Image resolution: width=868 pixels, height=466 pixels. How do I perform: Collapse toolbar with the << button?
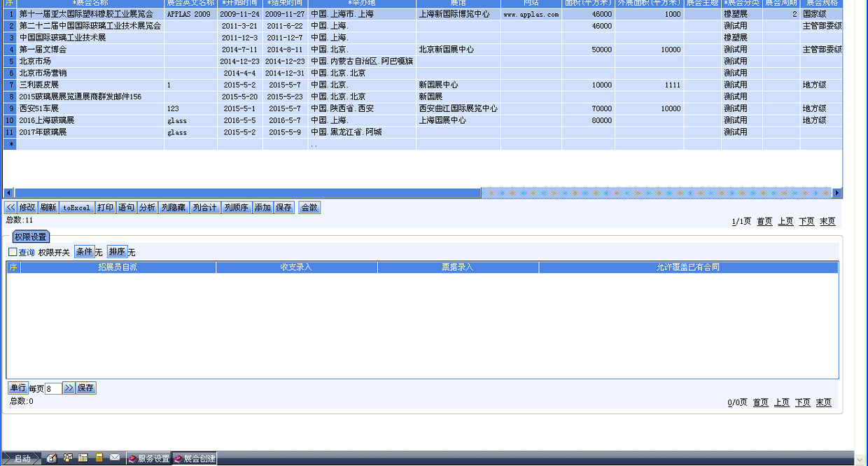pyautogui.click(x=10, y=208)
